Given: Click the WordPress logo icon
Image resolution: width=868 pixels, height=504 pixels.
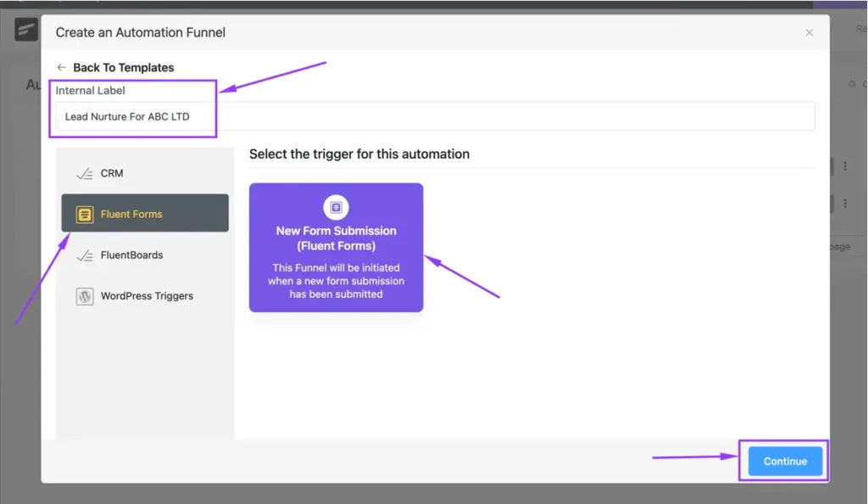Looking at the screenshot, I should (85, 296).
